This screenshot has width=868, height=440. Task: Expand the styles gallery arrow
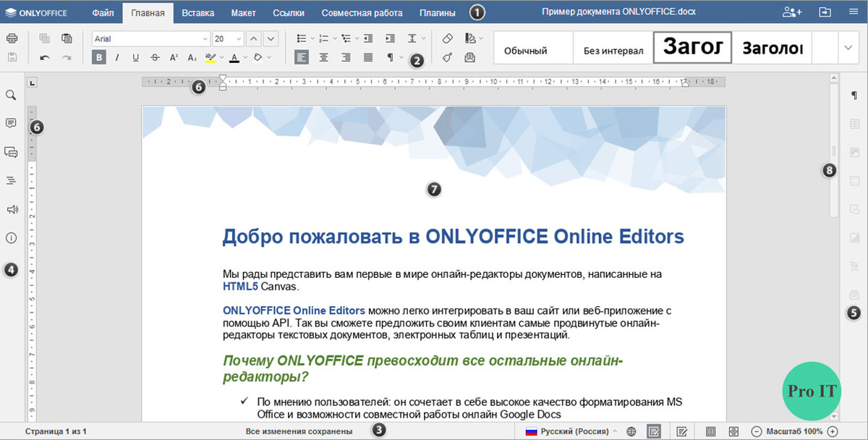(848, 48)
